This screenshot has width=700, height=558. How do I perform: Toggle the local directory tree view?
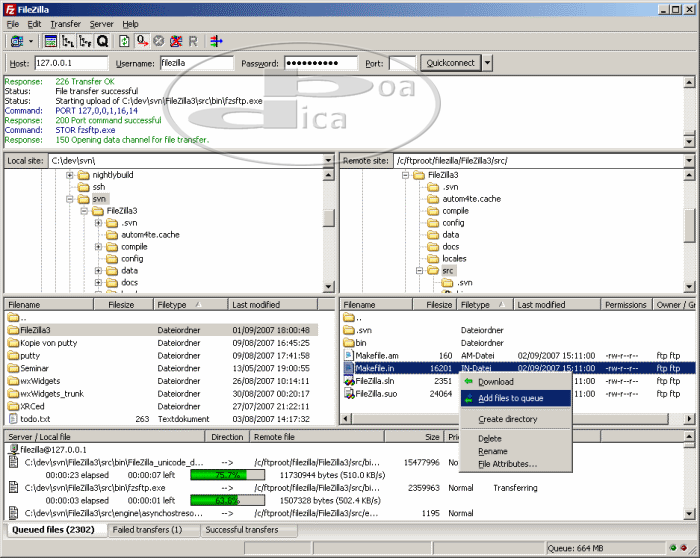tap(68, 41)
